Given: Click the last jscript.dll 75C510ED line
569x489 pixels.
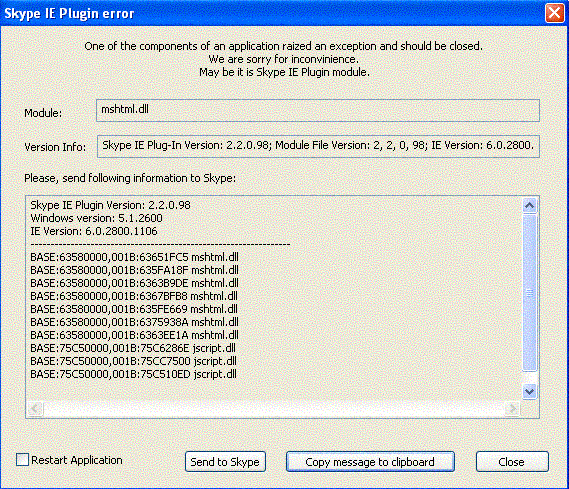Looking at the screenshot, I should point(134,374).
